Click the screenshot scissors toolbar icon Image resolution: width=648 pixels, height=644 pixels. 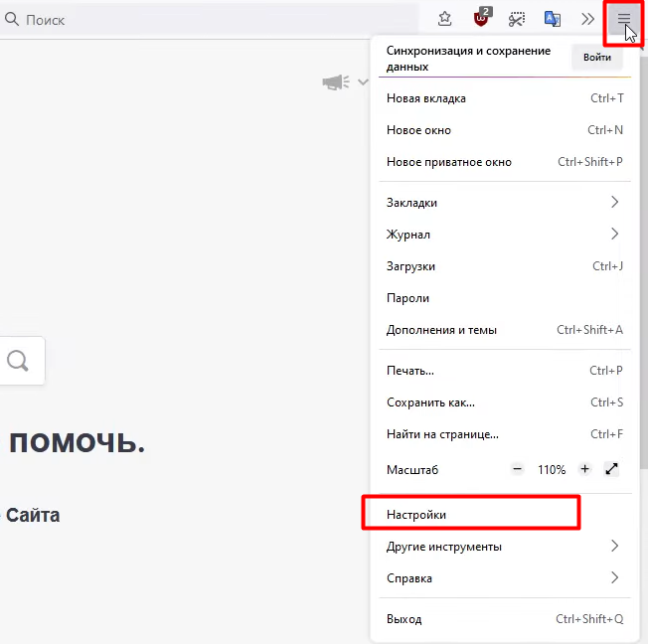pos(517,19)
